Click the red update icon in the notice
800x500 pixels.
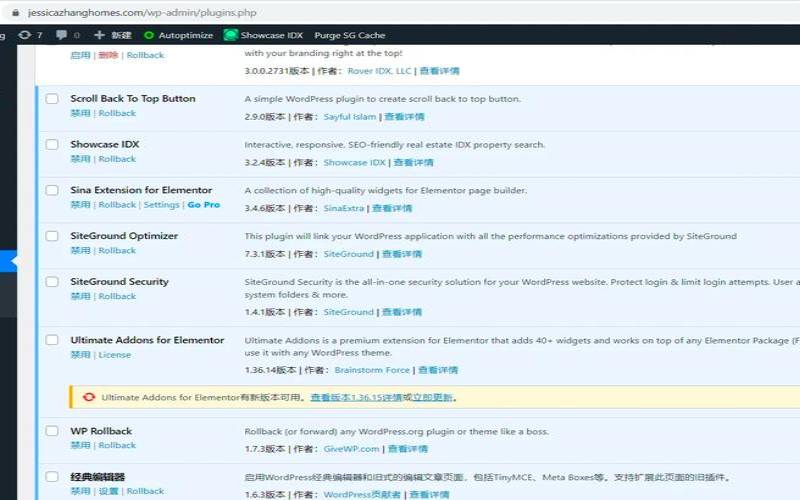point(89,397)
